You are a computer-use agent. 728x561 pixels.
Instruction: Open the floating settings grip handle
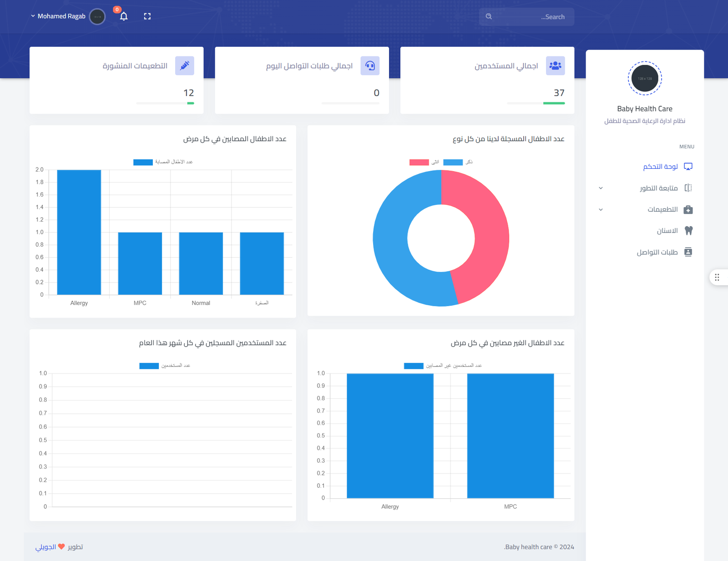717,277
